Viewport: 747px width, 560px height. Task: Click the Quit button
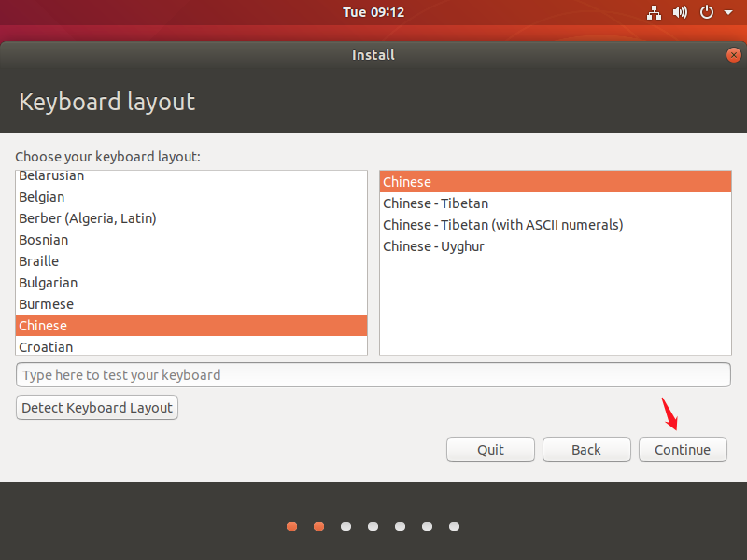(x=491, y=450)
